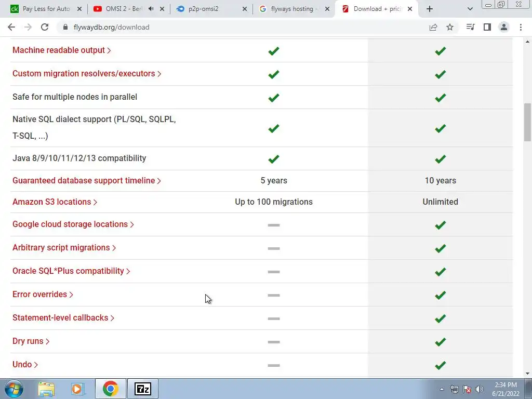Open tab search dropdown arrow
The image size is (532, 399).
[x=470, y=9]
